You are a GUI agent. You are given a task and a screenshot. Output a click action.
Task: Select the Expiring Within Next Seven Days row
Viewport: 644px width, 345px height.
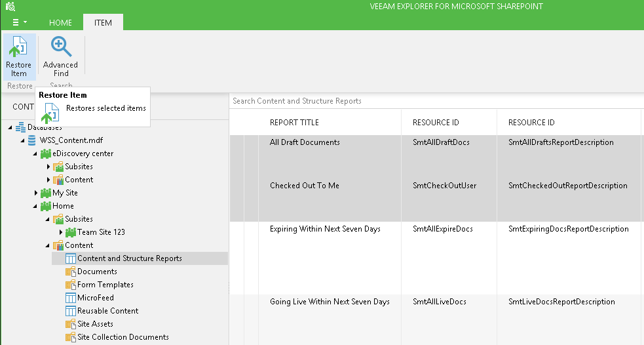(325, 229)
